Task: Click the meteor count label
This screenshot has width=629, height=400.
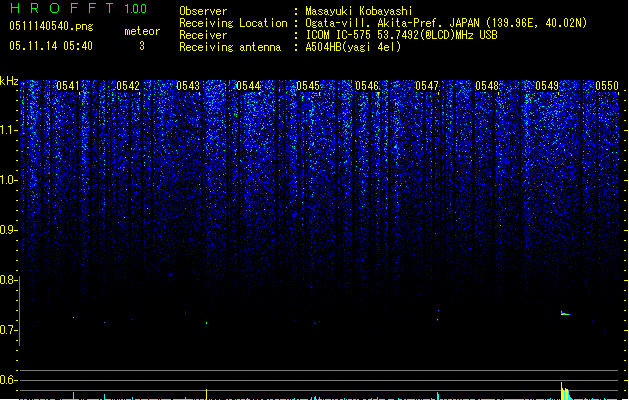Action: click(x=142, y=31)
